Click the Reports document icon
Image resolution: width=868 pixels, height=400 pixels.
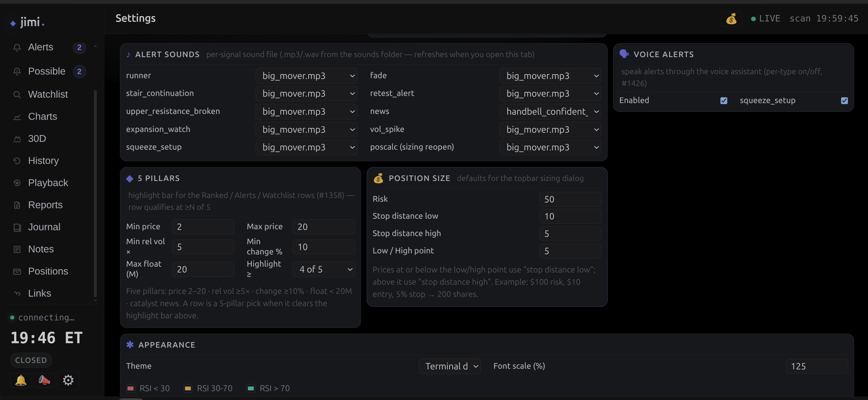tap(17, 205)
